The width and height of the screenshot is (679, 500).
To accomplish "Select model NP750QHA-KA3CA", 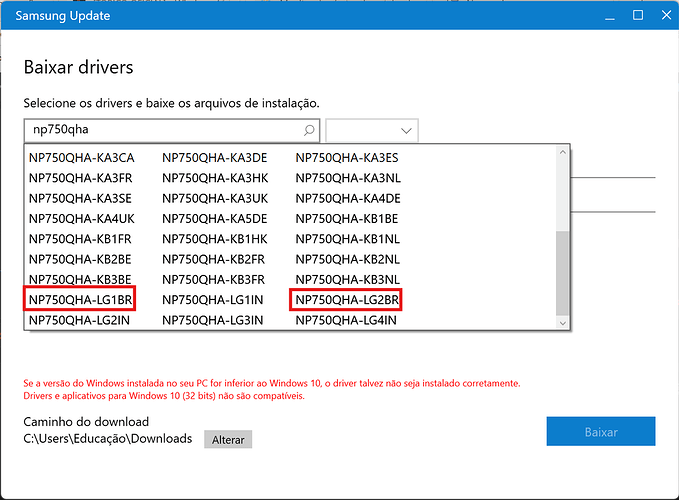I will tap(82, 158).
